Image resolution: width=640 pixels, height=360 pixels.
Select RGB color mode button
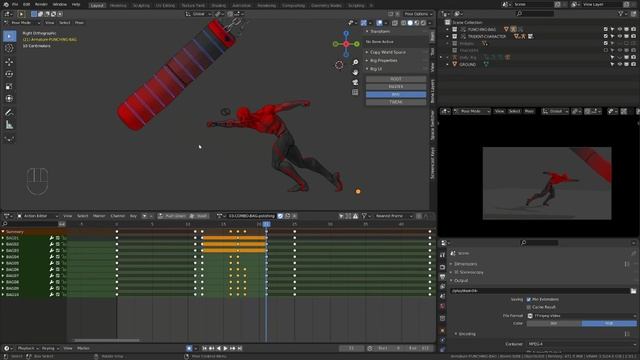pos(609,323)
